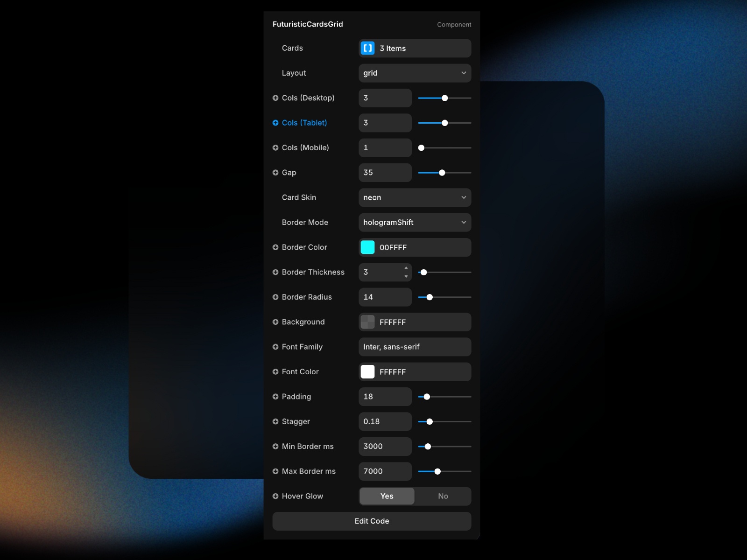Expand the Border Mode hologramShift dropdown
This screenshot has height=560, width=747.
point(415,223)
